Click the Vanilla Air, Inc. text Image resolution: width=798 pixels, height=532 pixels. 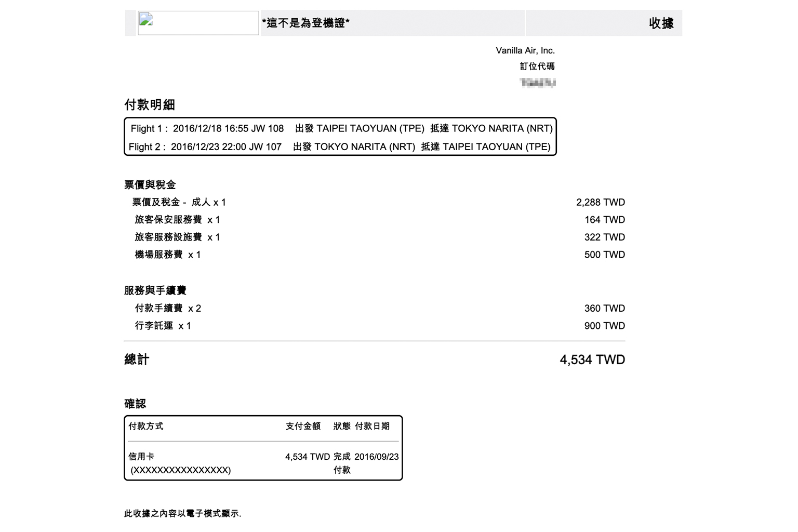(x=525, y=50)
